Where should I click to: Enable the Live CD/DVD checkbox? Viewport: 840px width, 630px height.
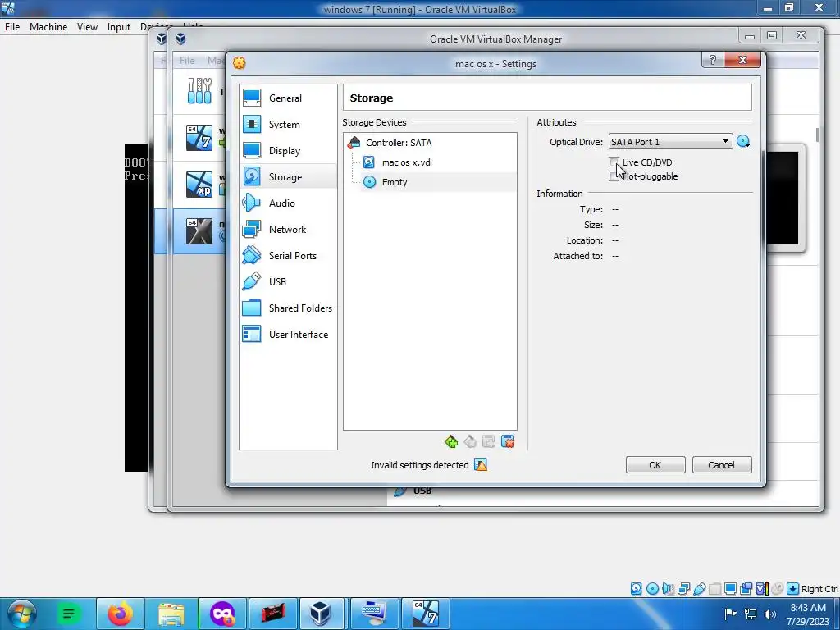click(x=614, y=162)
